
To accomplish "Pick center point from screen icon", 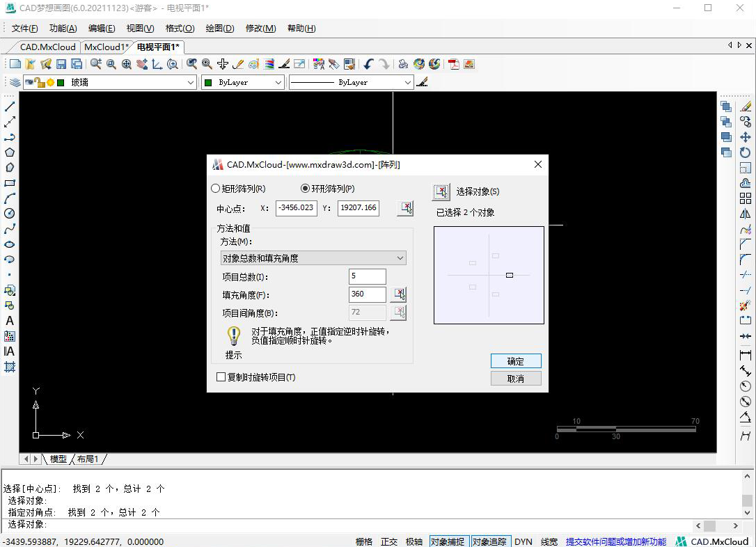I will [x=404, y=208].
